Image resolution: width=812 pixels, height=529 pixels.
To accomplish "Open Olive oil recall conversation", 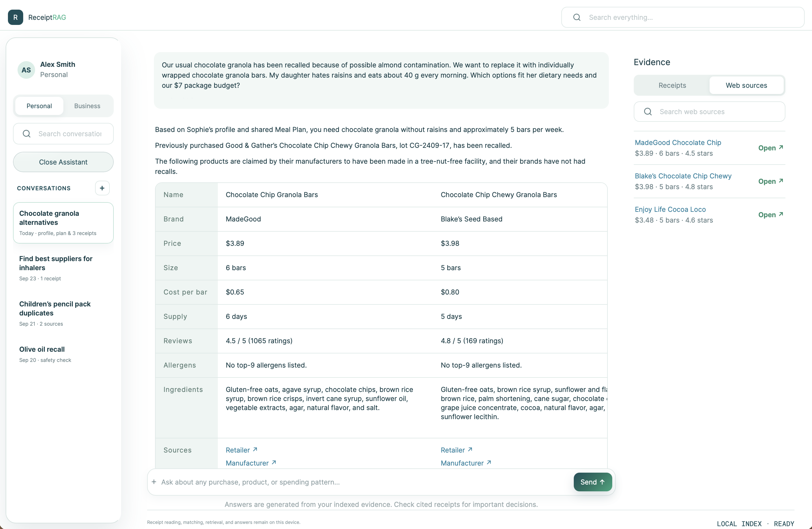I will click(x=63, y=354).
